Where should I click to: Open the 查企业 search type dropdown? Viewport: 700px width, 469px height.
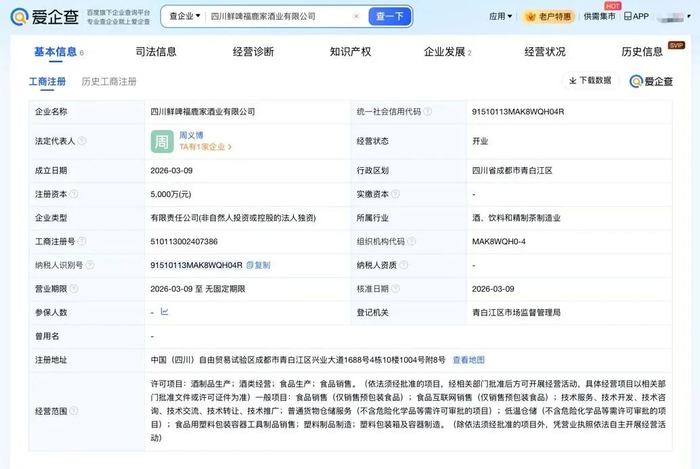(x=185, y=17)
